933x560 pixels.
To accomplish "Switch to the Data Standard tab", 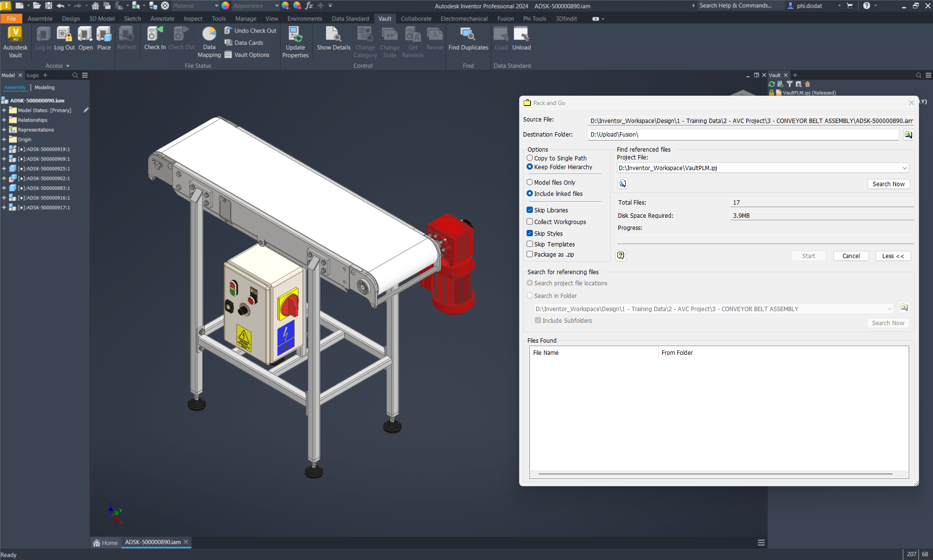I will coord(350,18).
